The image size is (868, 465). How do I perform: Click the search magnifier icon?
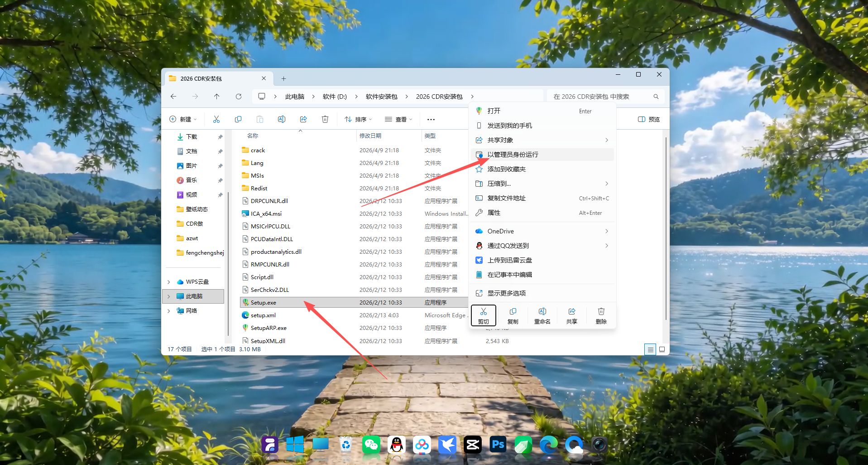pos(656,97)
